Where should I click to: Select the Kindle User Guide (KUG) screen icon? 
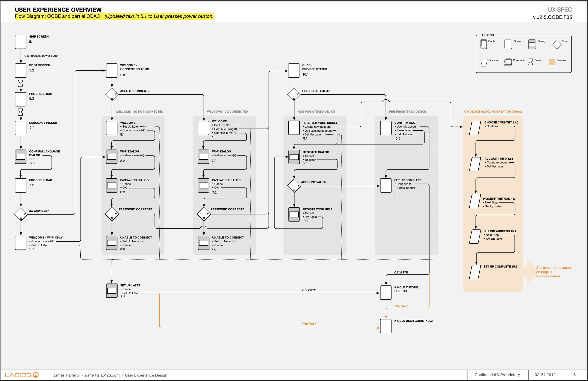point(386,326)
